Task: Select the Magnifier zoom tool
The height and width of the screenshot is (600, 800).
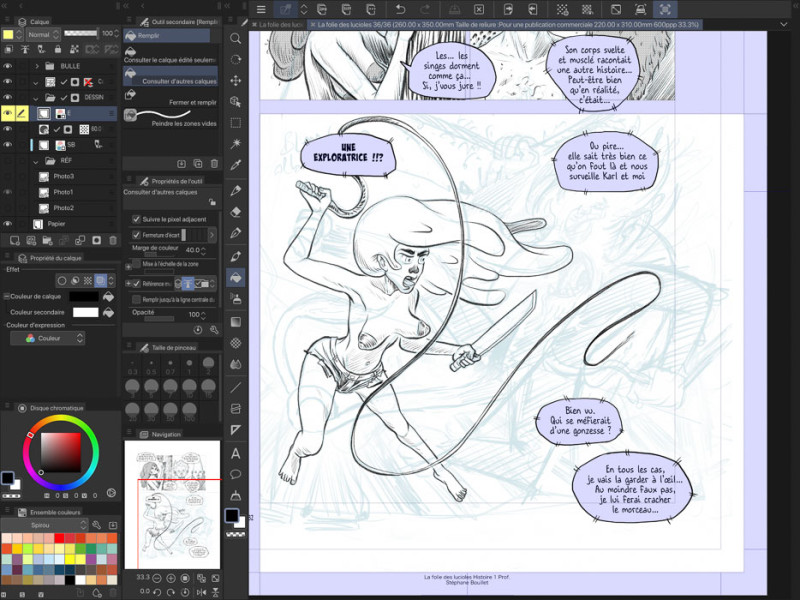Action: tap(236, 38)
